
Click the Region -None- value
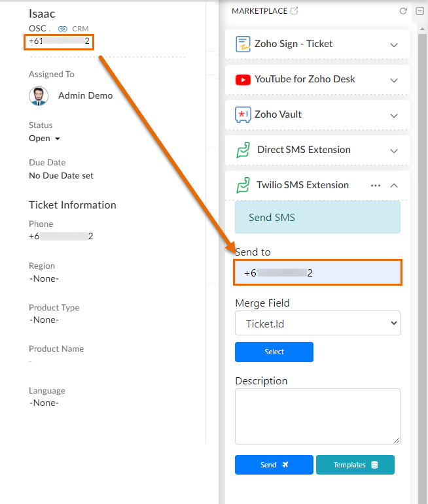click(44, 278)
